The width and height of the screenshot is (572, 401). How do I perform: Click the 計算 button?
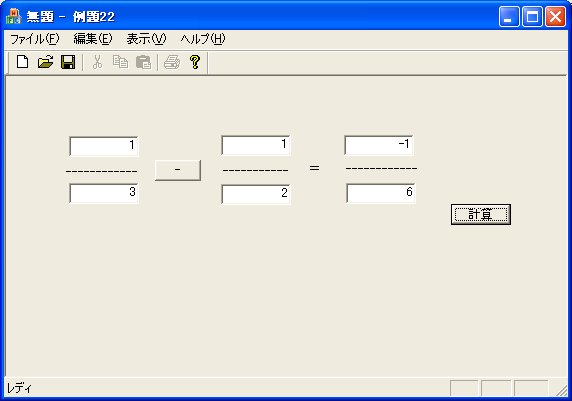(481, 215)
